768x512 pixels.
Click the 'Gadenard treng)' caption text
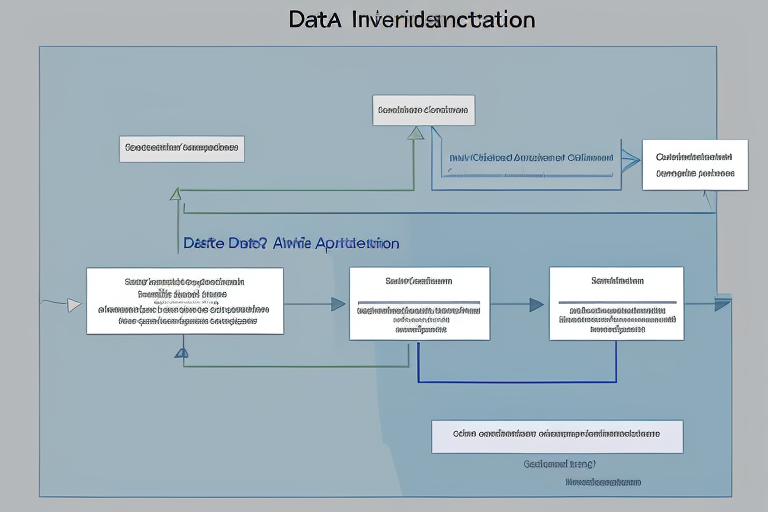(560, 464)
